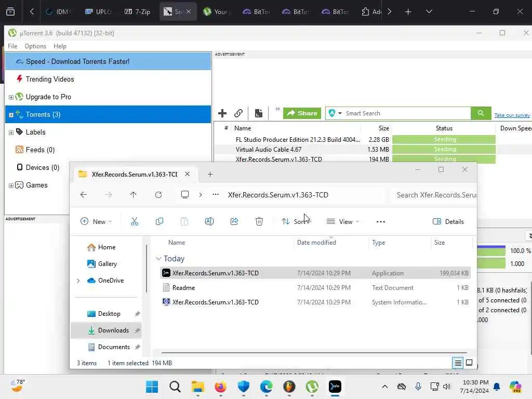Expand the Labels tree node
Viewport: 532px width, 399px height.
tap(11, 132)
